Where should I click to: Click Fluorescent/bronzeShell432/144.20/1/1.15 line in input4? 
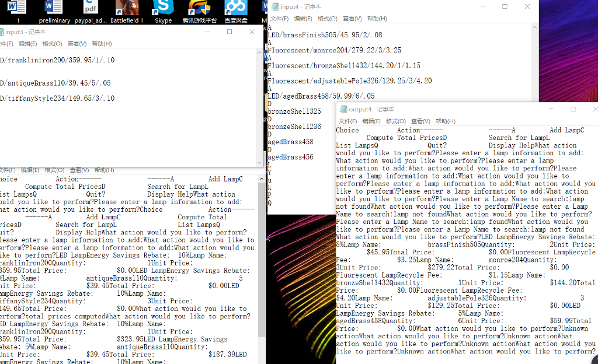(x=344, y=65)
